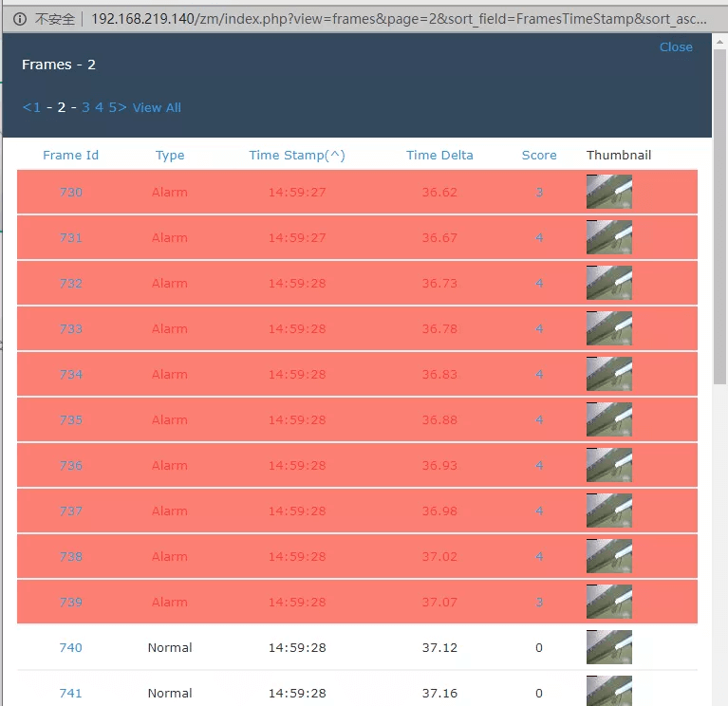The height and width of the screenshot is (706, 728).
Task: Open thumbnail image for frame 736
Action: tap(608, 465)
